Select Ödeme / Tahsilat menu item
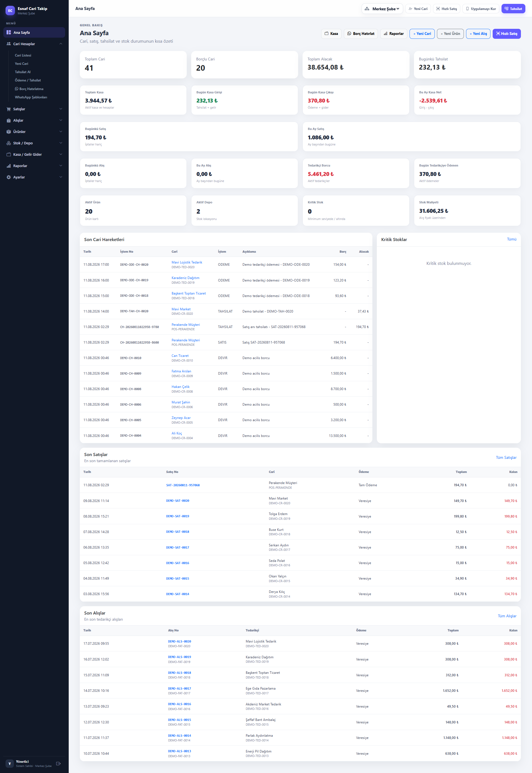 tap(28, 80)
